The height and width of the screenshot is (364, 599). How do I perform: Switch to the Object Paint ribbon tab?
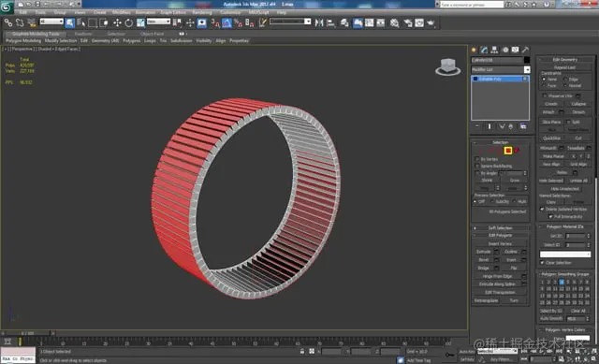click(152, 34)
